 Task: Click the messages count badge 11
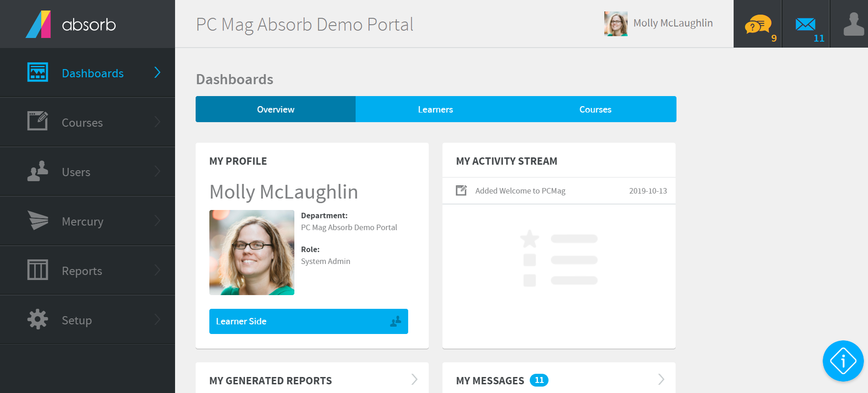coord(539,380)
